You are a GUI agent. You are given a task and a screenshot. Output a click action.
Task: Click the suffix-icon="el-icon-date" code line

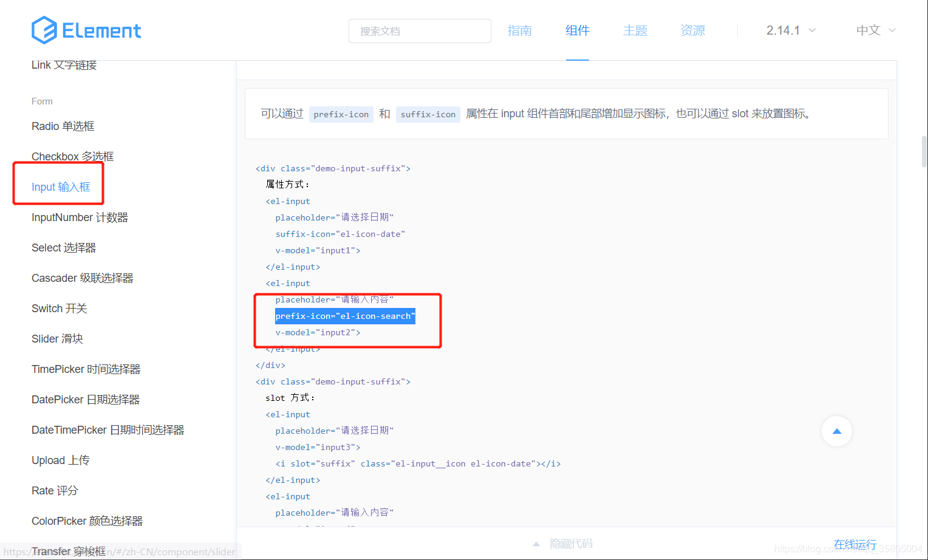(x=340, y=234)
